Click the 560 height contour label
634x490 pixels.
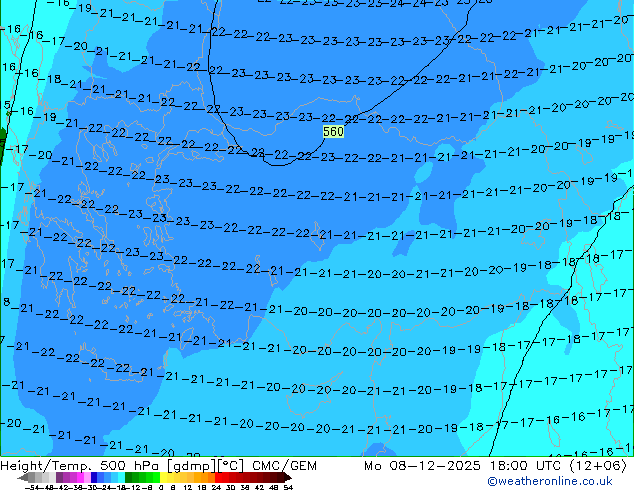tap(333, 131)
